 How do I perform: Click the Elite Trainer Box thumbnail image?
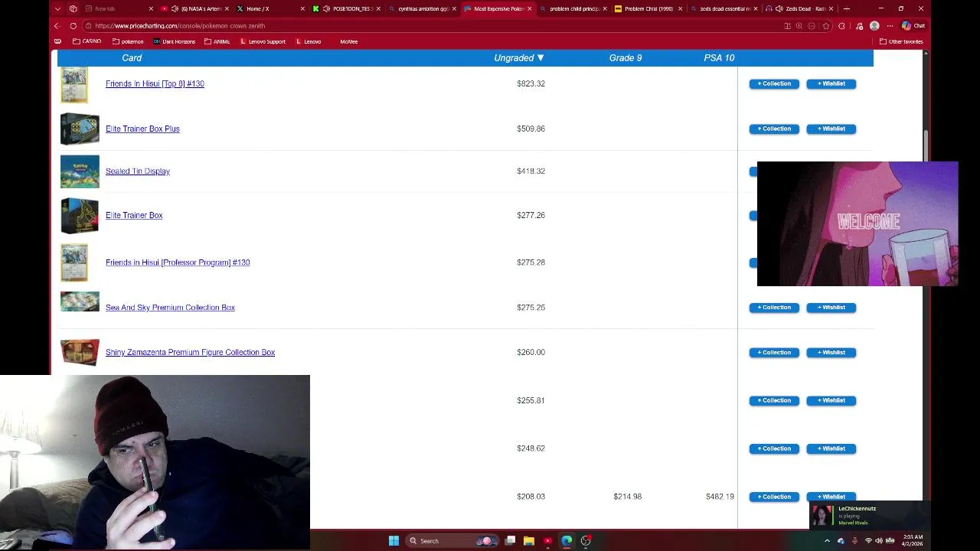pyautogui.click(x=80, y=216)
